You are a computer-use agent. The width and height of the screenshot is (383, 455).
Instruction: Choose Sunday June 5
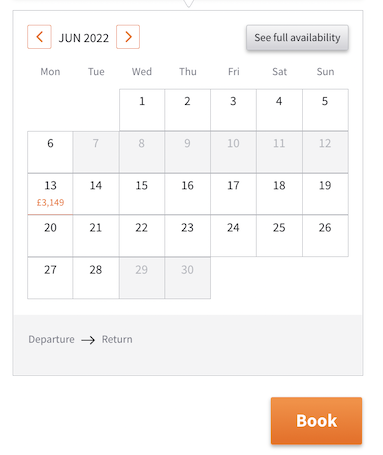[325, 110]
